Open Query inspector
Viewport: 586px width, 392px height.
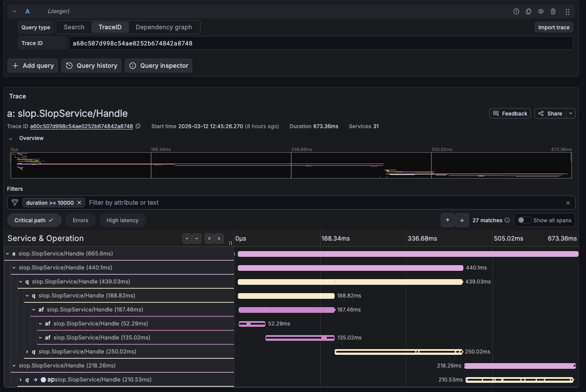[159, 66]
